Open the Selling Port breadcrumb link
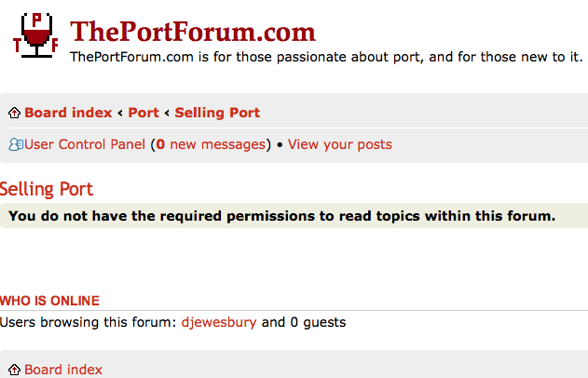588x378 pixels. tap(217, 113)
